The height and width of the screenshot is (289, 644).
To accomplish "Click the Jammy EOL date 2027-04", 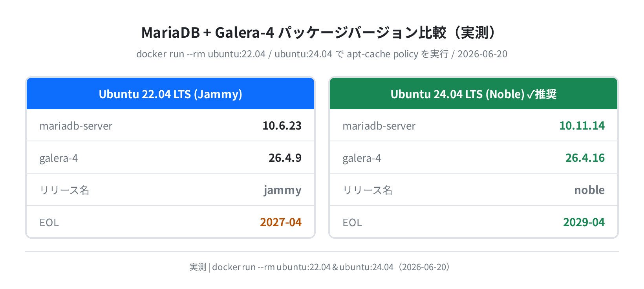I will click(281, 222).
